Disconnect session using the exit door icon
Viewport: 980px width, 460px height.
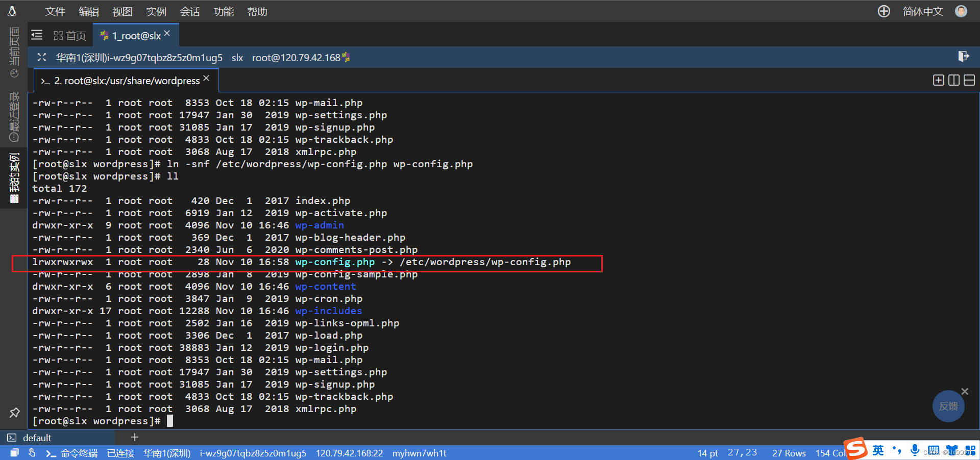click(964, 57)
